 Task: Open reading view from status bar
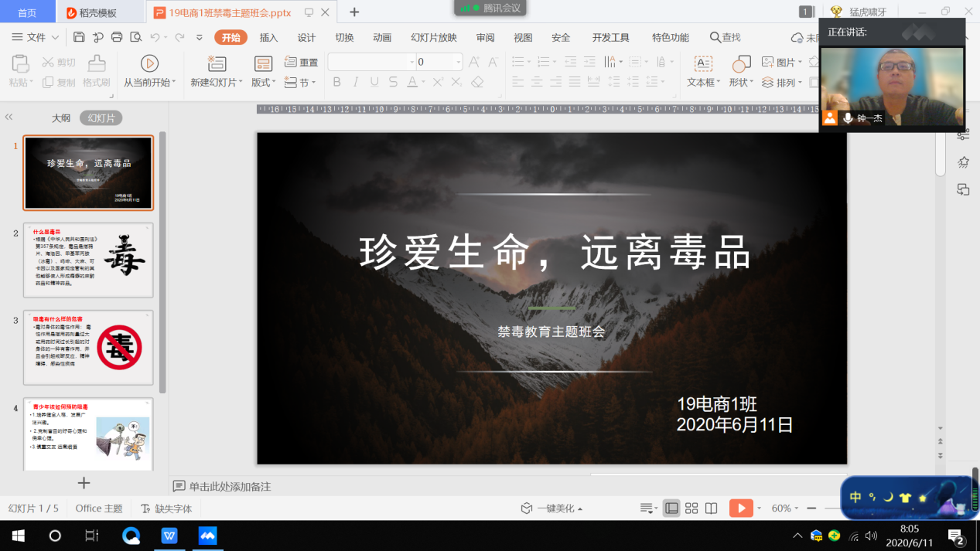click(712, 508)
